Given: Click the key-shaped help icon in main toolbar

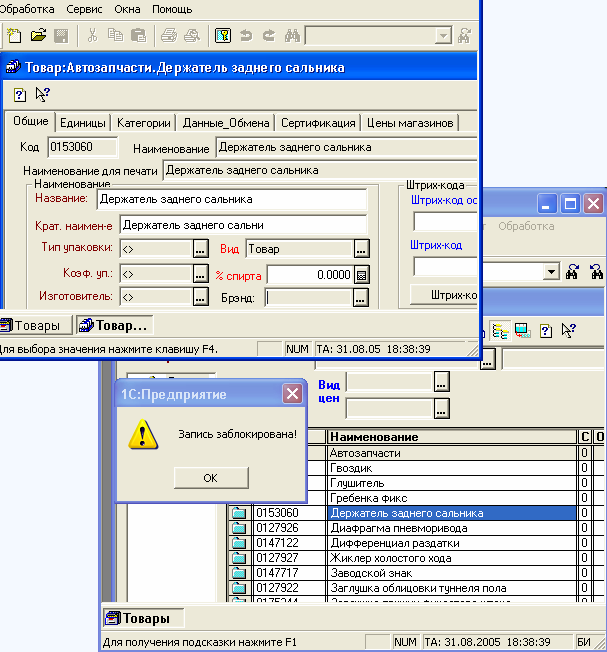Looking at the screenshot, I should [223, 36].
